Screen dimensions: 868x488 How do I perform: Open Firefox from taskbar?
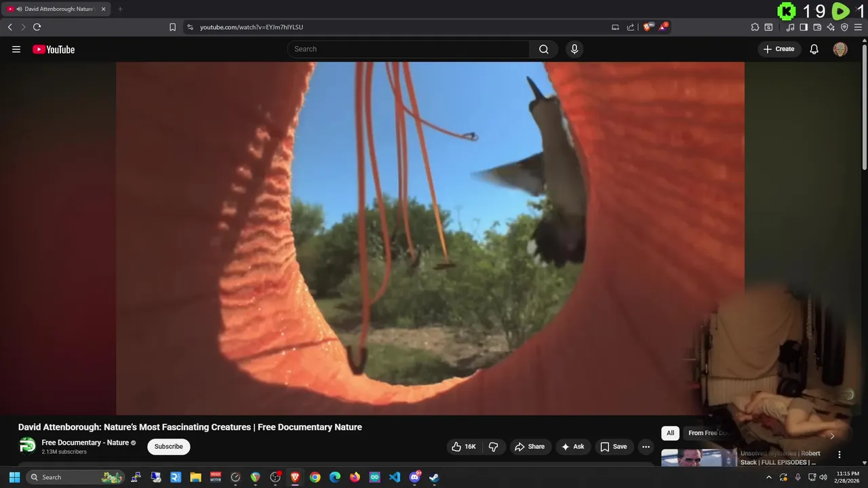(355, 477)
